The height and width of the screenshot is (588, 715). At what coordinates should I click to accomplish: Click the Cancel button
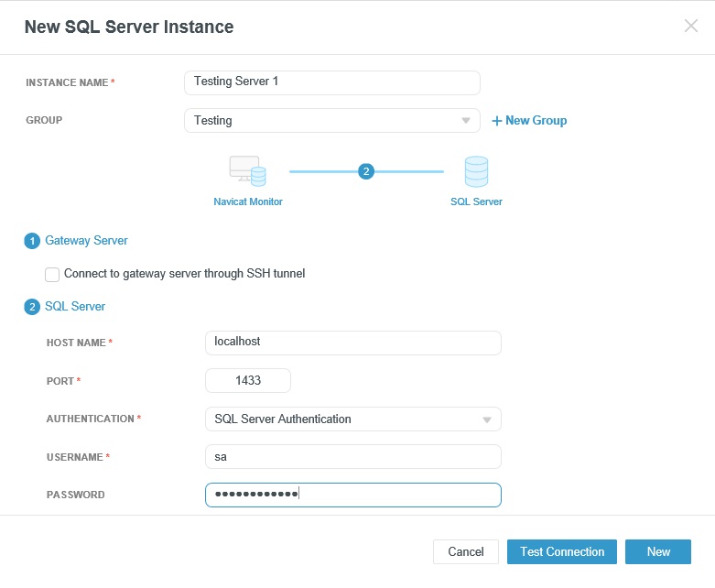[466, 552]
